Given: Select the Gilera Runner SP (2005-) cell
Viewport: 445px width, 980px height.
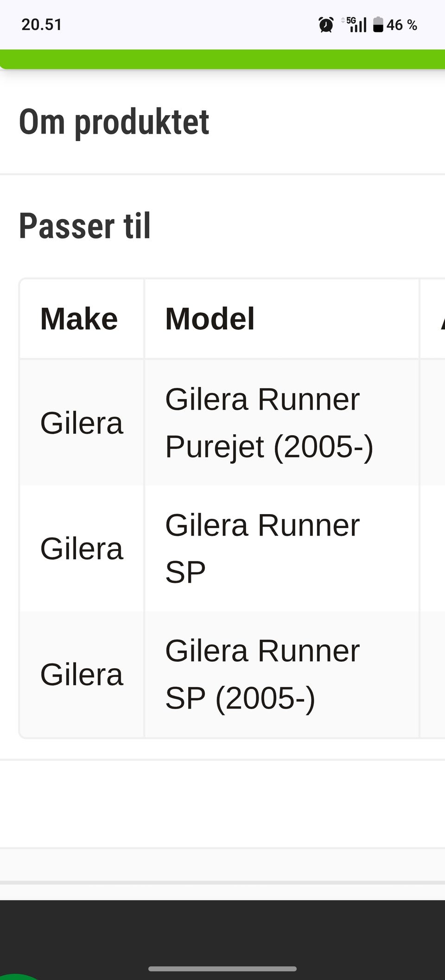Looking at the screenshot, I should click(x=262, y=674).
